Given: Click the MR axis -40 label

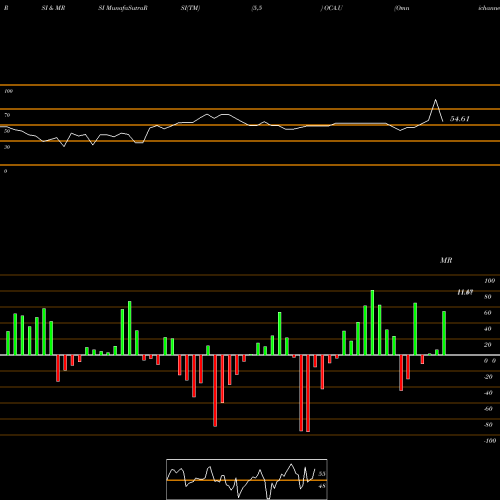Looking at the screenshot, I should coord(488,393).
